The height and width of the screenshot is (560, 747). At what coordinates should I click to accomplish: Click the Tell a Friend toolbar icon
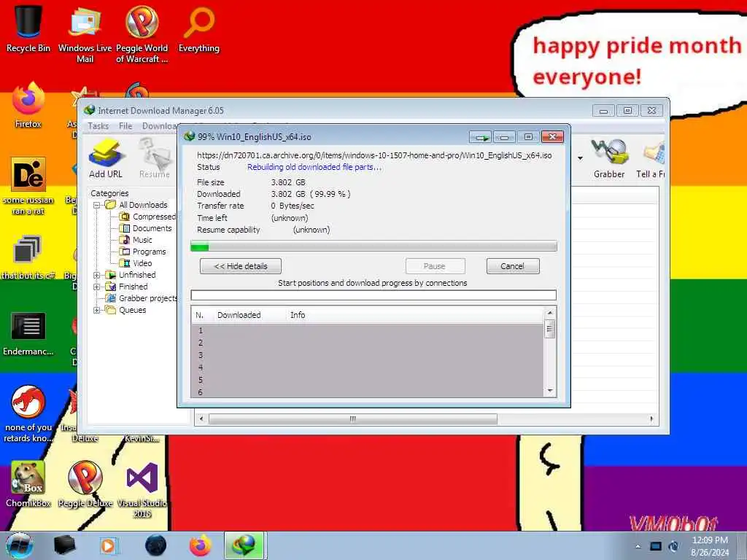pos(651,158)
